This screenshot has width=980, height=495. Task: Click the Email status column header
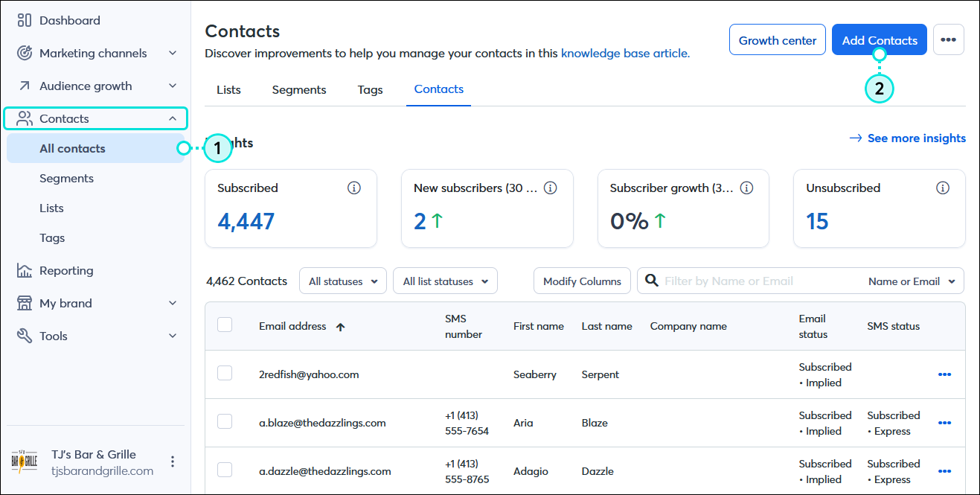click(x=813, y=326)
